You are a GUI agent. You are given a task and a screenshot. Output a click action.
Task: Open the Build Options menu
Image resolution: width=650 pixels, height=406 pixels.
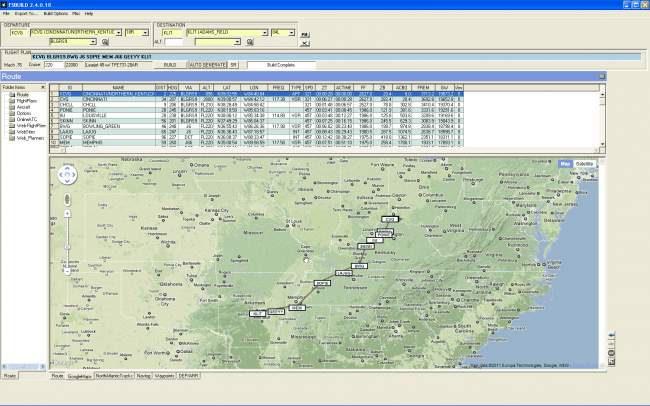[x=56, y=14]
